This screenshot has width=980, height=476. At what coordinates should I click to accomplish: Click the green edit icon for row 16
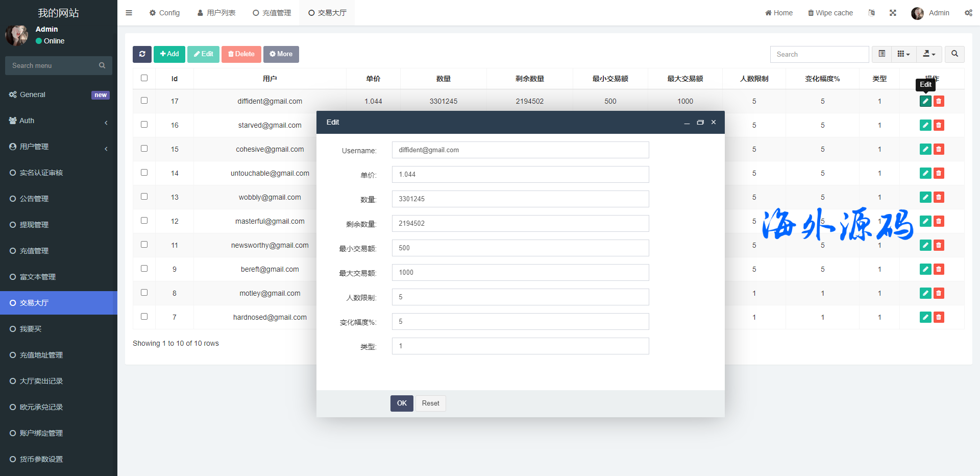pyautogui.click(x=925, y=125)
